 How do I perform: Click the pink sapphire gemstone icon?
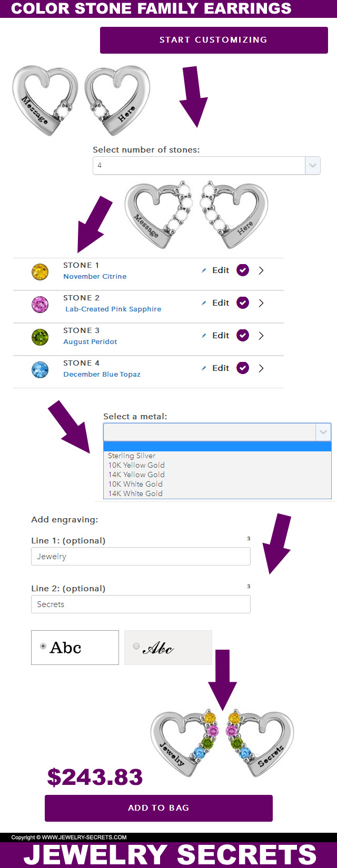coord(40,304)
